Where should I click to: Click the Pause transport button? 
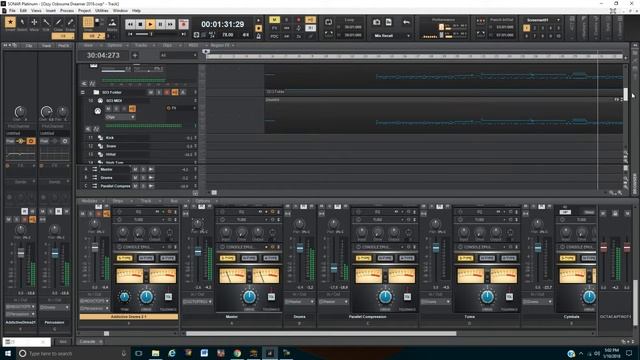(x=160, y=24)
